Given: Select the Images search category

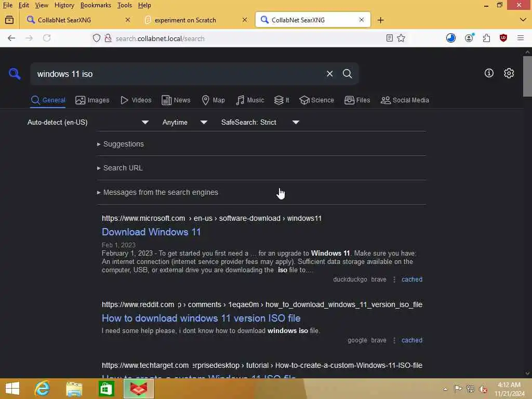Looking at the screenshot, I should [92, 100].
